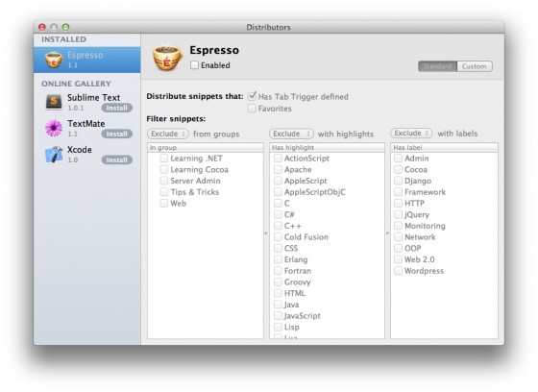Install the Xcode distributor

coord(116,159)
